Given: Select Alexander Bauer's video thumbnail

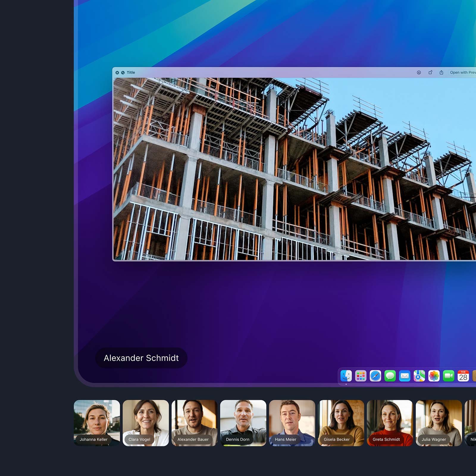Looking at the screenshot, I should [194, 422].
